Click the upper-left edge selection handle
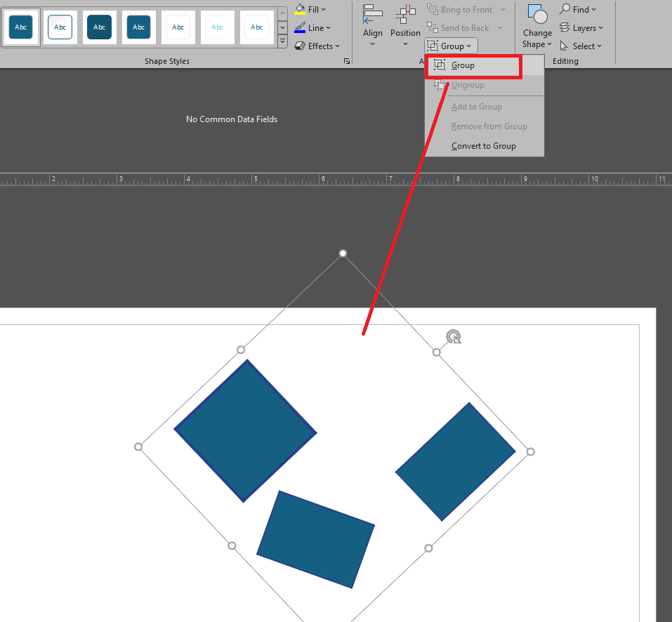672x622 pixels. (x=241, y=350)
